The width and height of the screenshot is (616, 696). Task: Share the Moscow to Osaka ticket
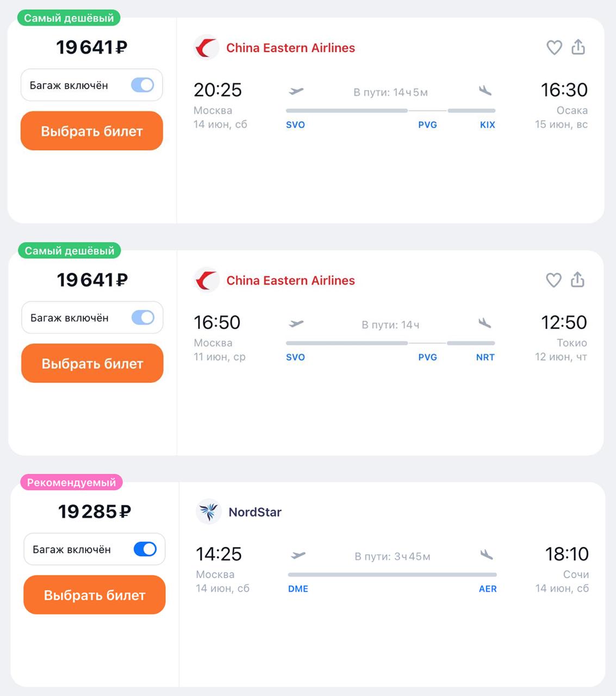click(x=578, y=47)
